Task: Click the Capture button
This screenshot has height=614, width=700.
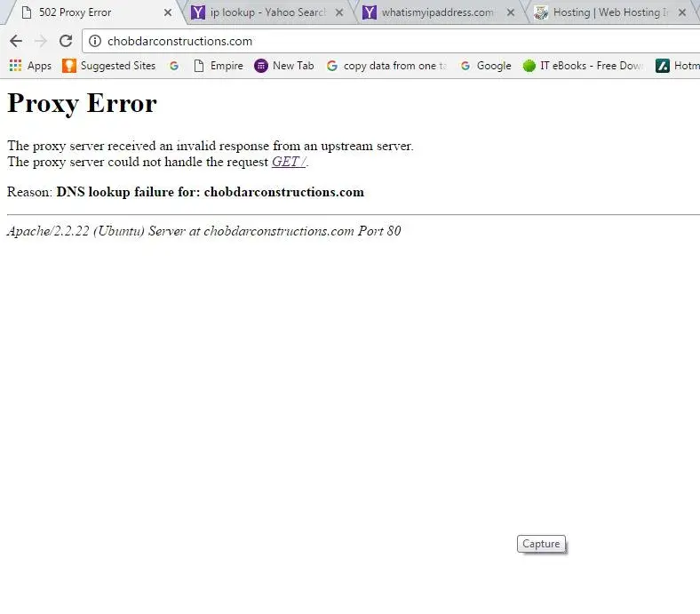Action: click(541, 544)
